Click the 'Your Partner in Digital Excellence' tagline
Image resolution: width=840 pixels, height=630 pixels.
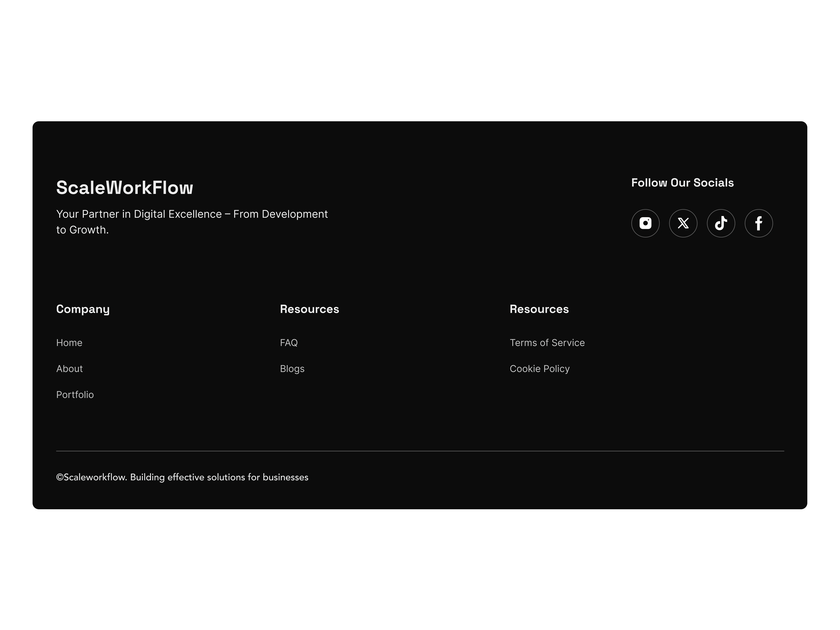tap(192, 215)
